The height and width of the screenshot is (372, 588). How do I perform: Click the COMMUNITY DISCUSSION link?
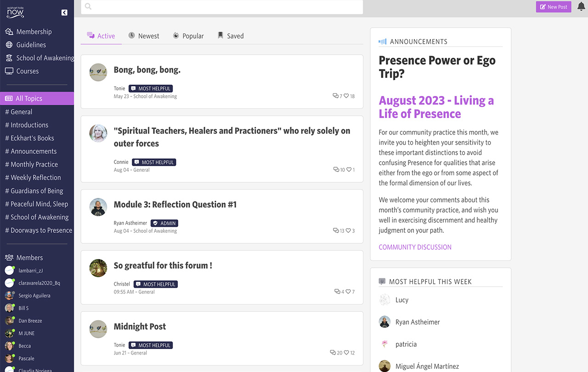click(x=415, y=247)
